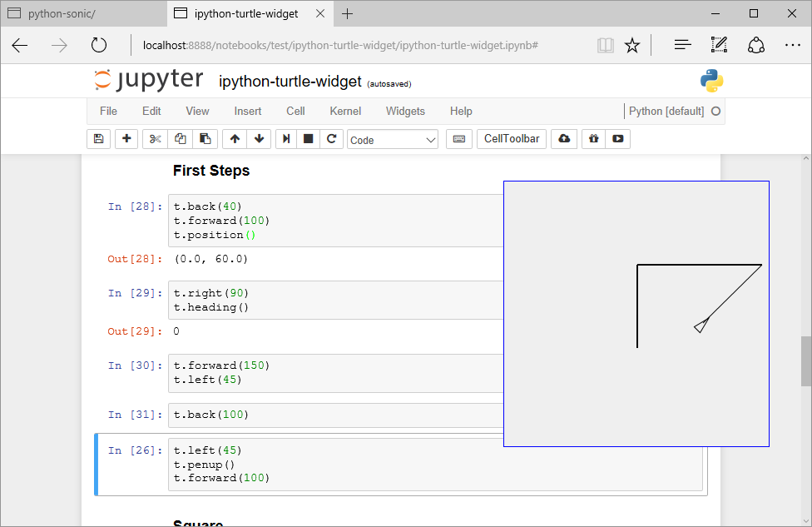The width and height of the screenshot is (812, 527).
Task: Click the Python logo icon
Action: 711,81
